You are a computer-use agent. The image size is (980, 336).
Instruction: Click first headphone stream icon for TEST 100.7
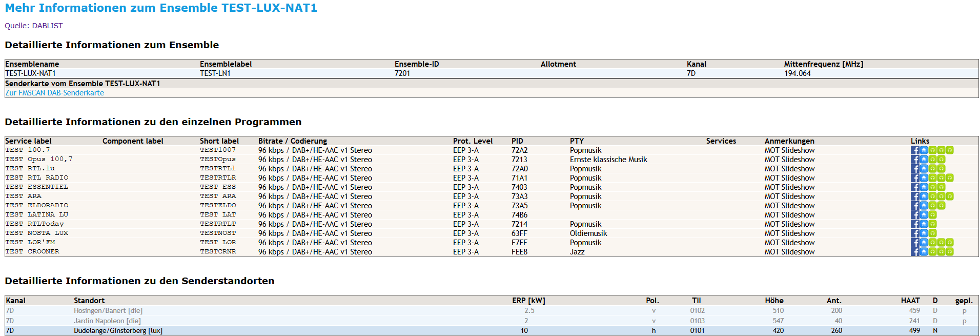pos(932,150)
